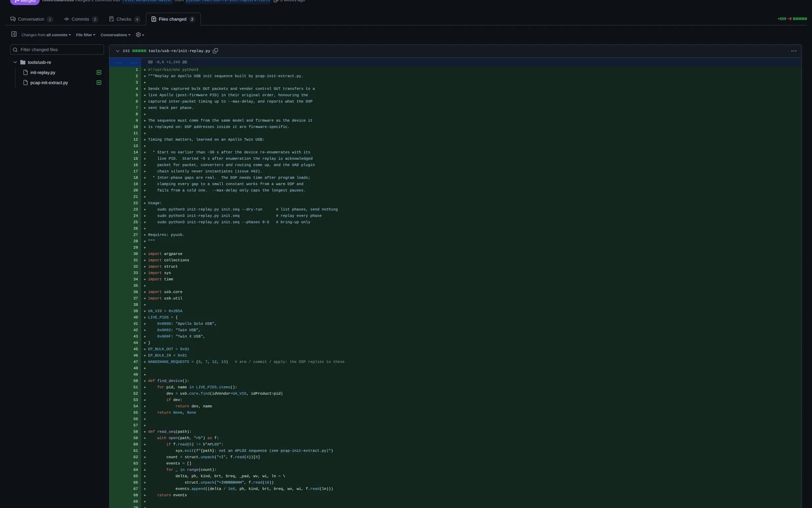Open the diff settings gear menu
812x508 pixels.
(x=140, y=35)
